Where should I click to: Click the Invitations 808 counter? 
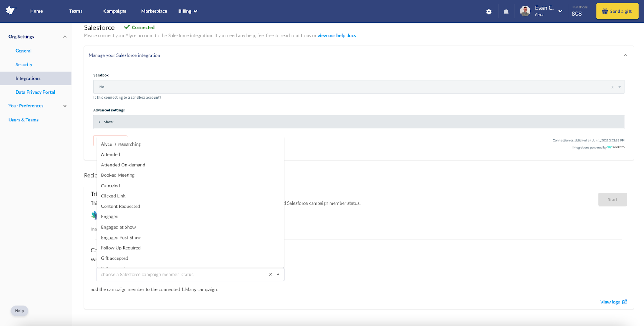(x=579, y=11)
